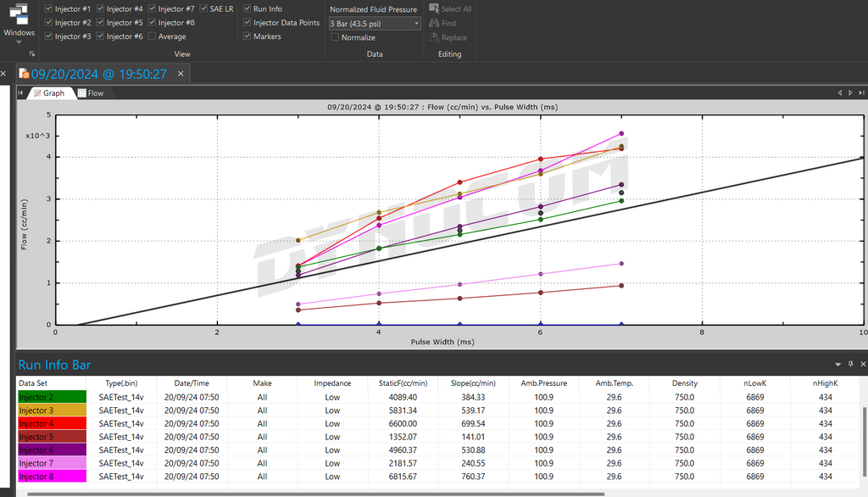Click the Select All icon
This screenshot has height=497, width=868.
[x=434, y=8]
